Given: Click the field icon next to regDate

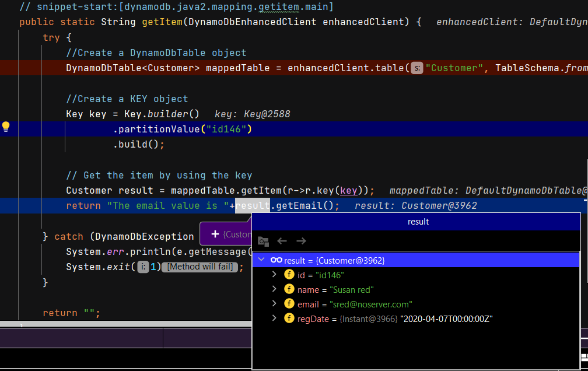Looking at the screenshot, I should tap(289, 318).
